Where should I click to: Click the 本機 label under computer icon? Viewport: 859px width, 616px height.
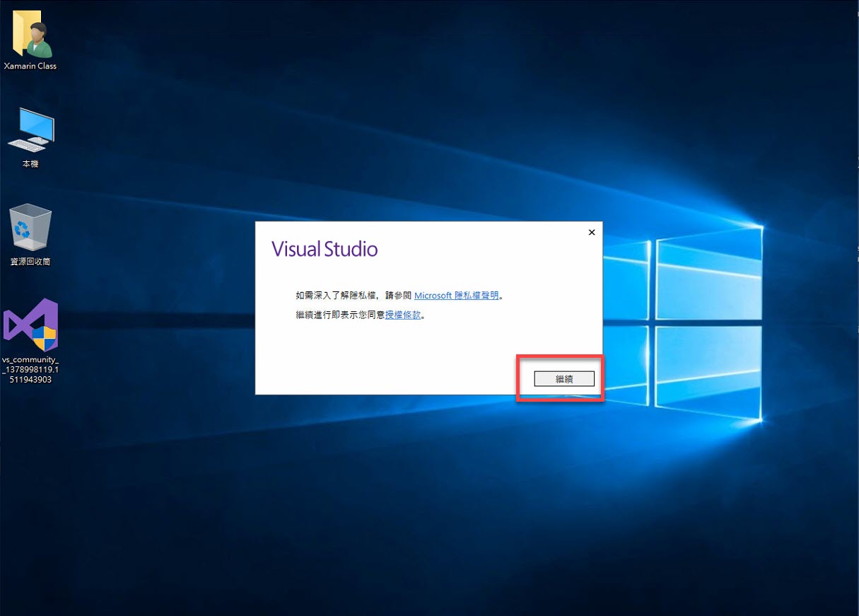30,163
